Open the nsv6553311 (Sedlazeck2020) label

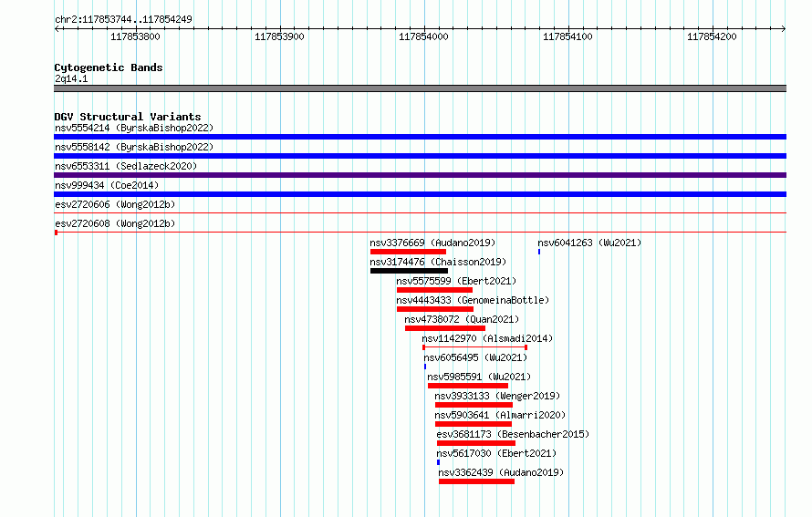point(126,166)
